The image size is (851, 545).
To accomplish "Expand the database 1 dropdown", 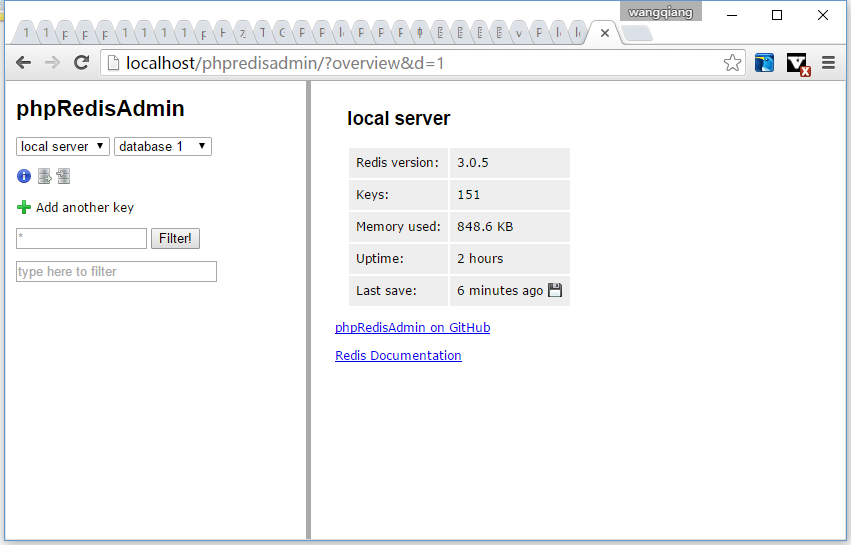I will [163, 147].
